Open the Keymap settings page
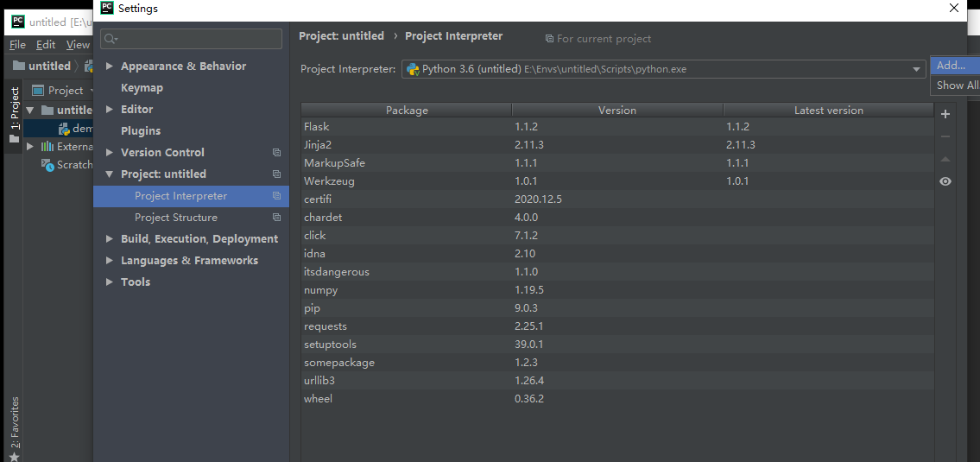Screen dimensions: 980x462 pyautogui.click(x=142, y=88)
